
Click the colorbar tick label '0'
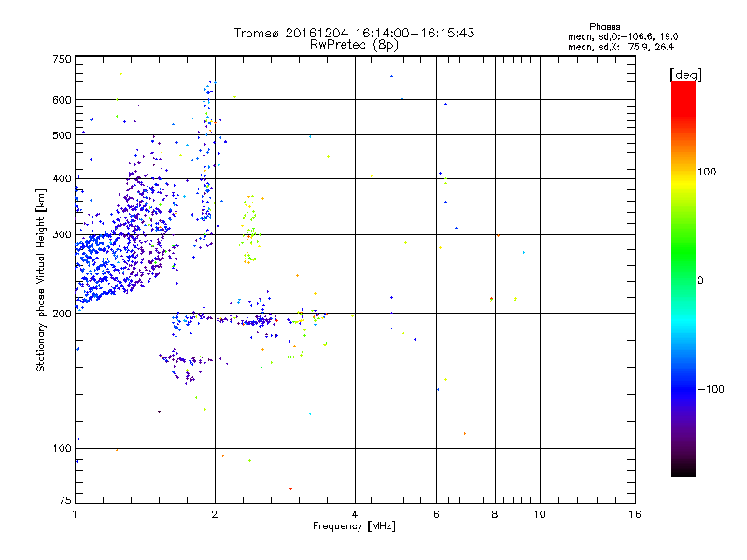[x=699, y=280]
